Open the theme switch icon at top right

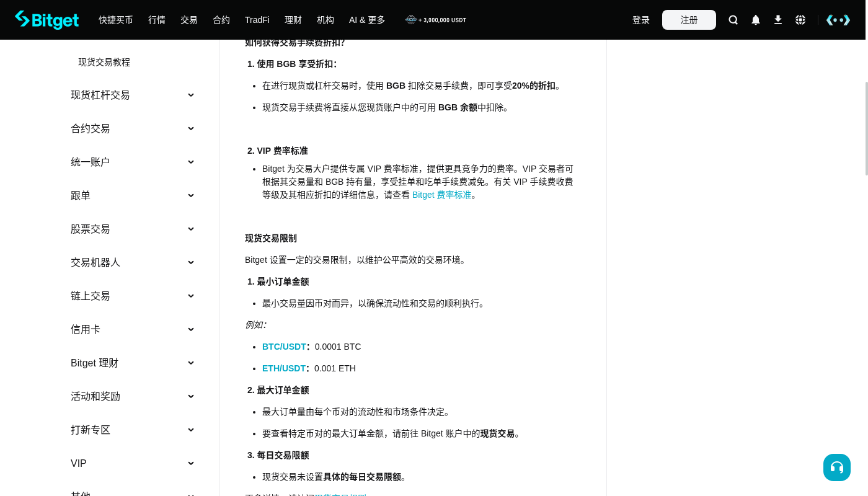tap(838, 20)
